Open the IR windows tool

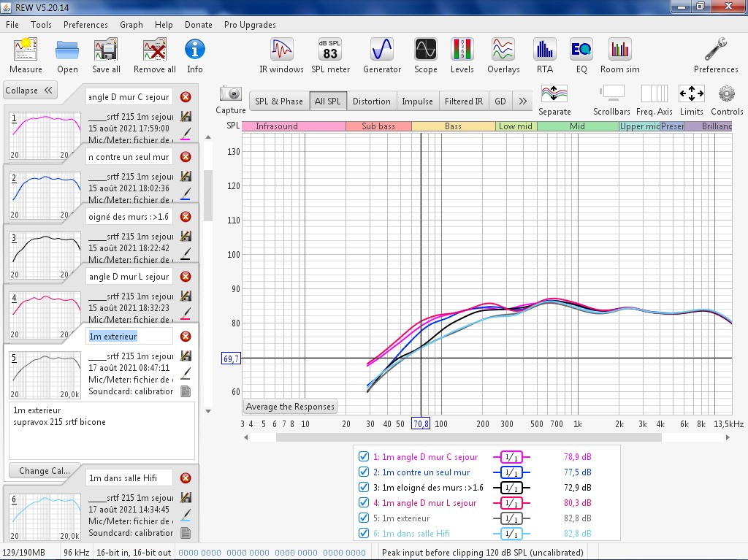(281, 55)
